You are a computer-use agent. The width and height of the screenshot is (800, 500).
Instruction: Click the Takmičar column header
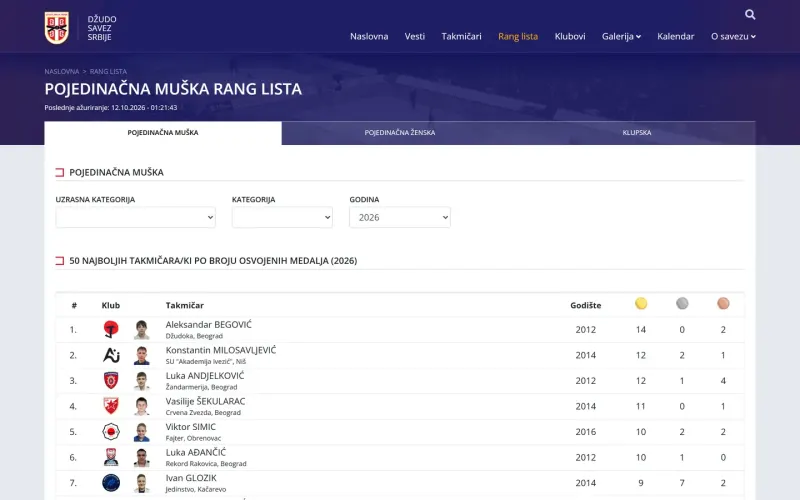pyautogui.click(x=184, y=305)
